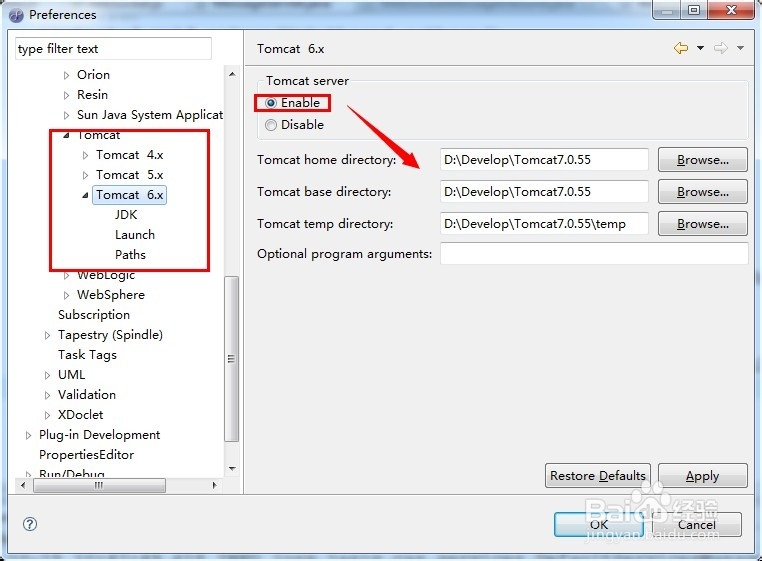The width and height of the screenshot is (762, 561).
Task: Click the back navigation arrow icon
Action: point(681,48)
